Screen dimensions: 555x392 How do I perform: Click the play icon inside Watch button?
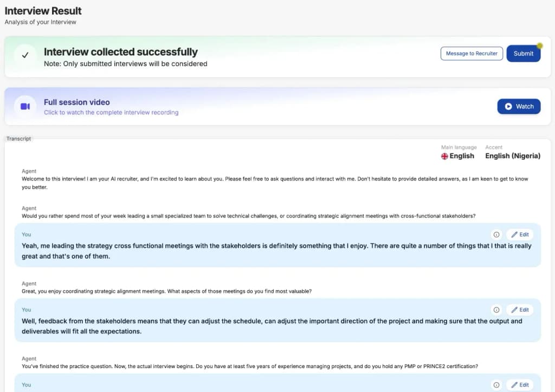click(x=508, y=106)
